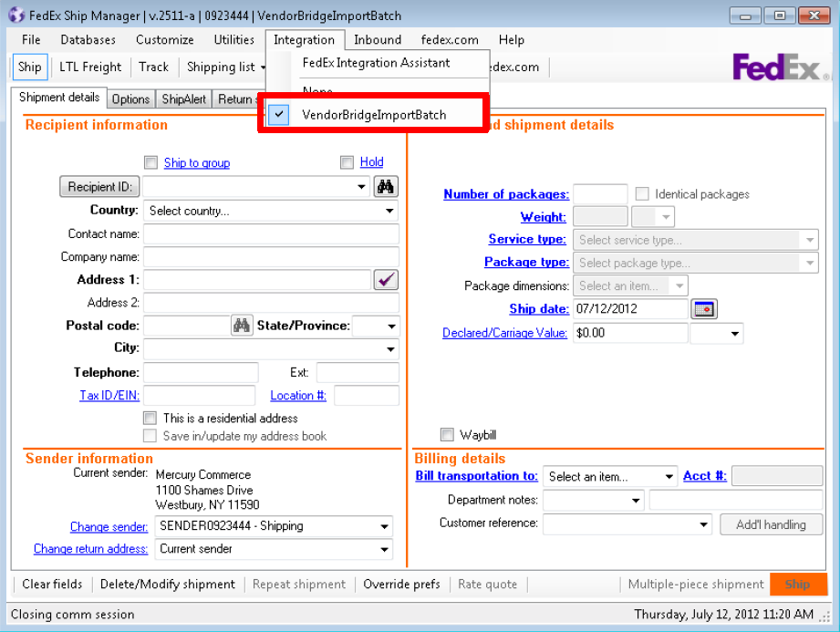
Task: Open the Change return address dropdown
Action: 384,550
